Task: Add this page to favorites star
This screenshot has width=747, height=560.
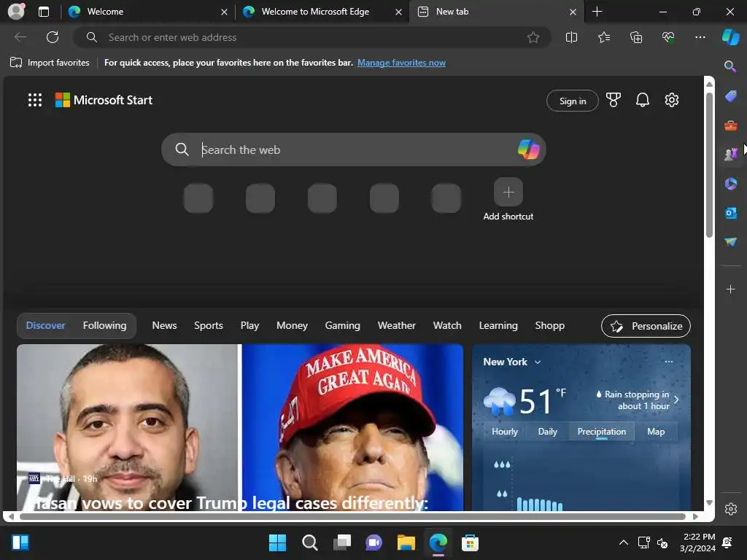Action: [x=533, y=37]
